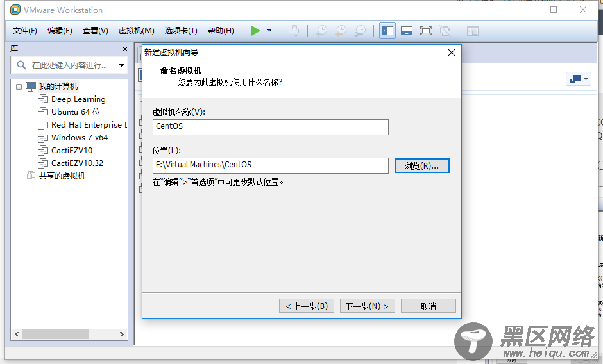Open the 虚拟机(M) menu
Screen dimensions: 603x364
(136, 31)
